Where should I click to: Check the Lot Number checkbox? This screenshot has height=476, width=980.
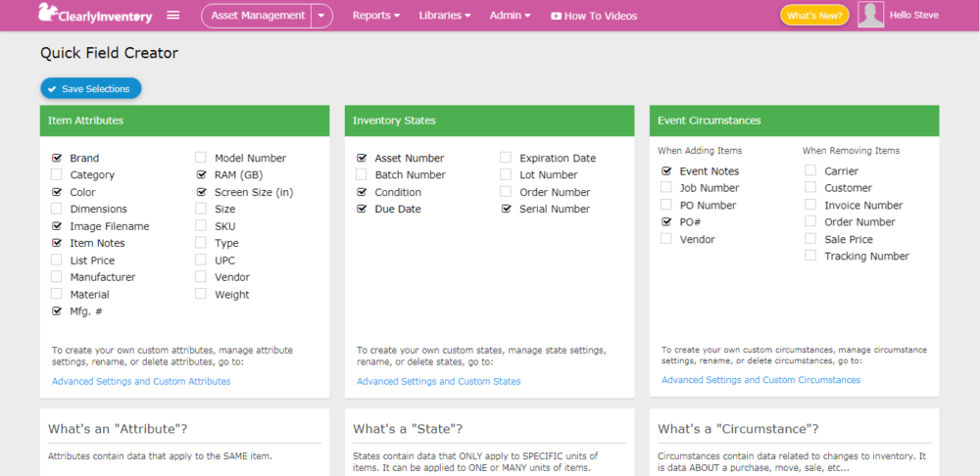click(x=506, y=174)
